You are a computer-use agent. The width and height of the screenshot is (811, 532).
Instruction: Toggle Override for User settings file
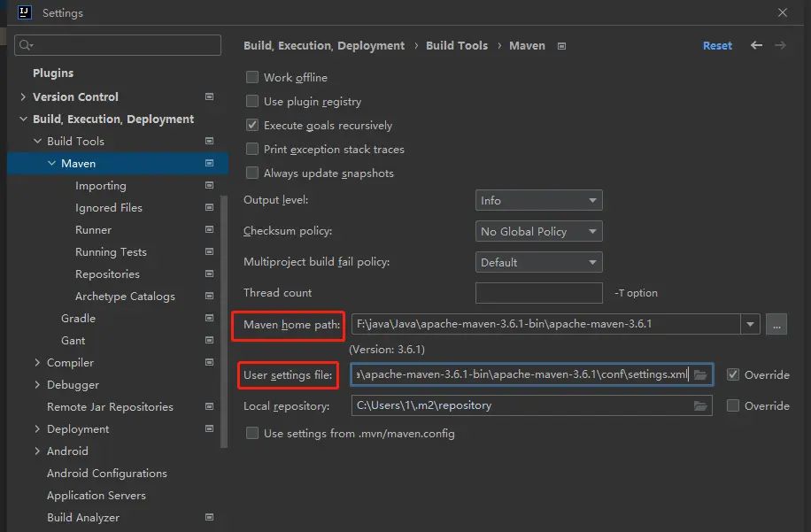pos(733,374)
